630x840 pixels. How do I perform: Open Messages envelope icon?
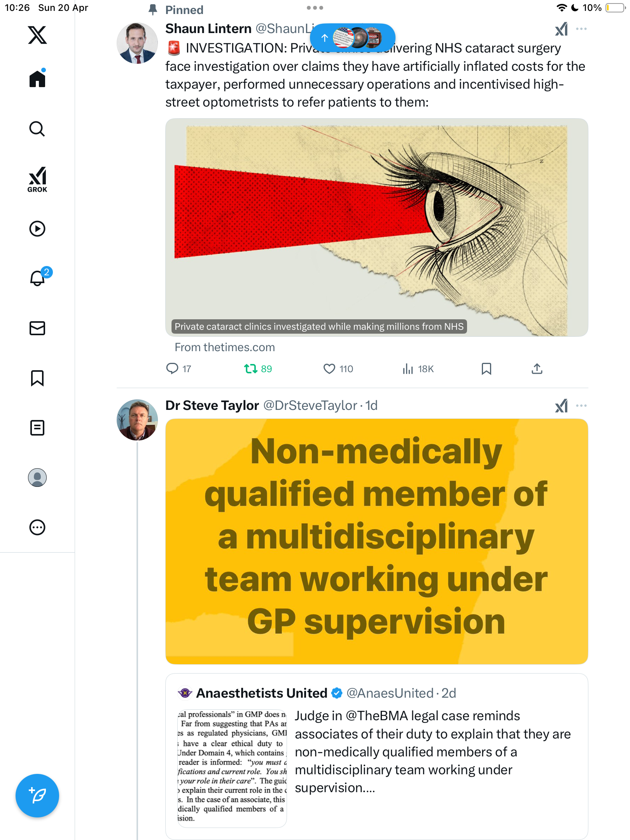point(37,328)
